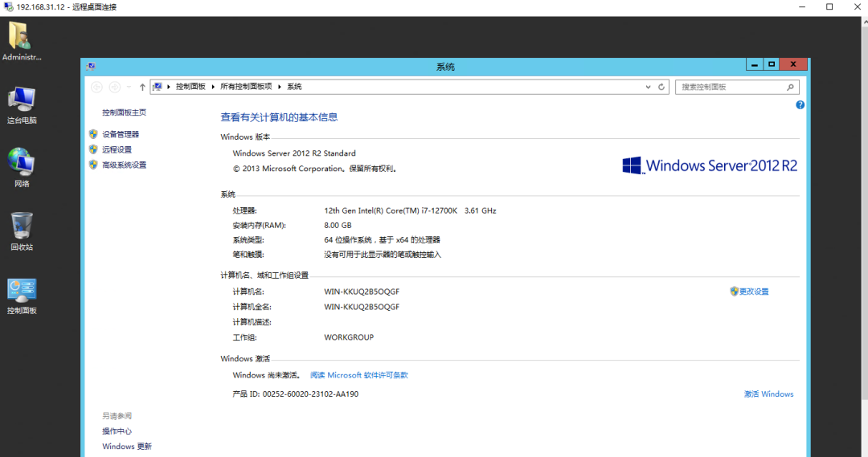Click shield icon beside 设备管理器
868x457 pixels.
click(x=93, y=134)
